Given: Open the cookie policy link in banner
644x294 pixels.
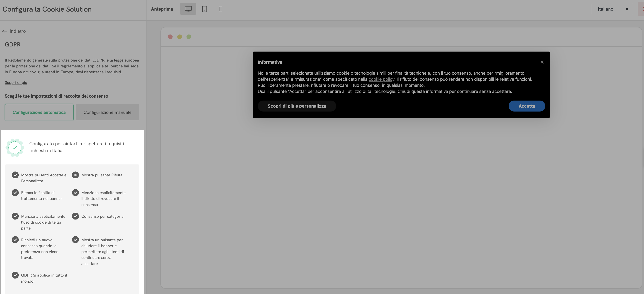Looking at the screenshot, I should tap(381, 79).
